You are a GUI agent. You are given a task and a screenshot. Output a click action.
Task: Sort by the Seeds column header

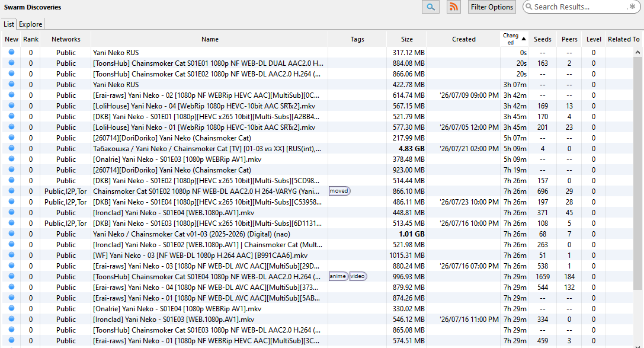point(543,39)
